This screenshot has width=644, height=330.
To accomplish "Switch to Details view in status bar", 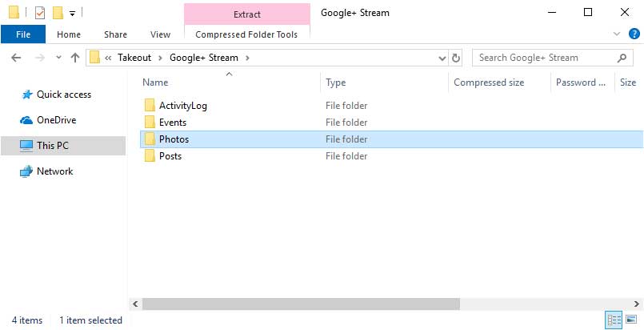I will pyautogui.click(x=614, y=320).
